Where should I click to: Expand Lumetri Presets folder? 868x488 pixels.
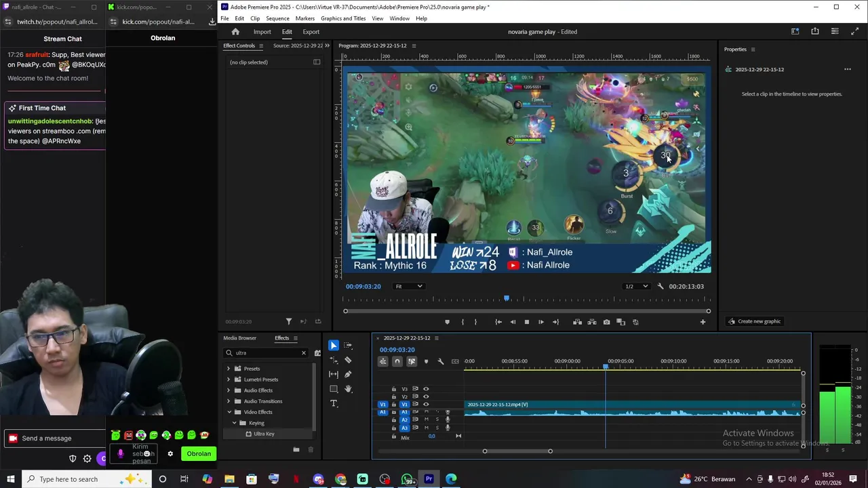[x=229, y=380]
